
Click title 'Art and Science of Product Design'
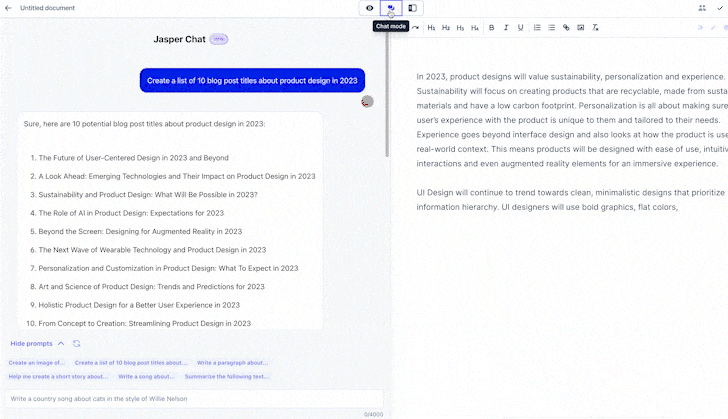tap(151, 287)
